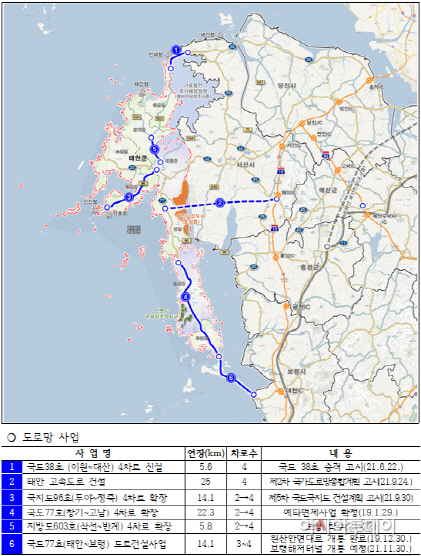The height and width of the screenshot is (556, 421).
Task: Click blue route marker numbered 5
Action: pos(154,149)
